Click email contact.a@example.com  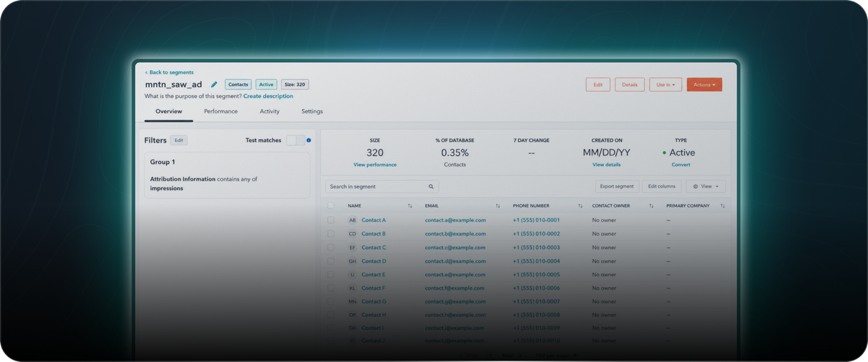point(455,220)
